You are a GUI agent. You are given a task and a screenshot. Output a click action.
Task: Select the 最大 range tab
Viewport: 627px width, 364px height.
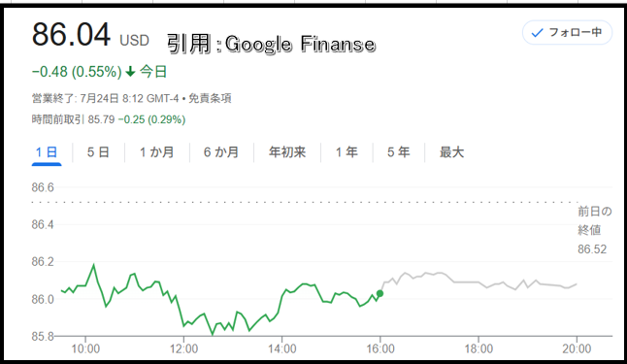pyautogui.click(x=451, y=152)
